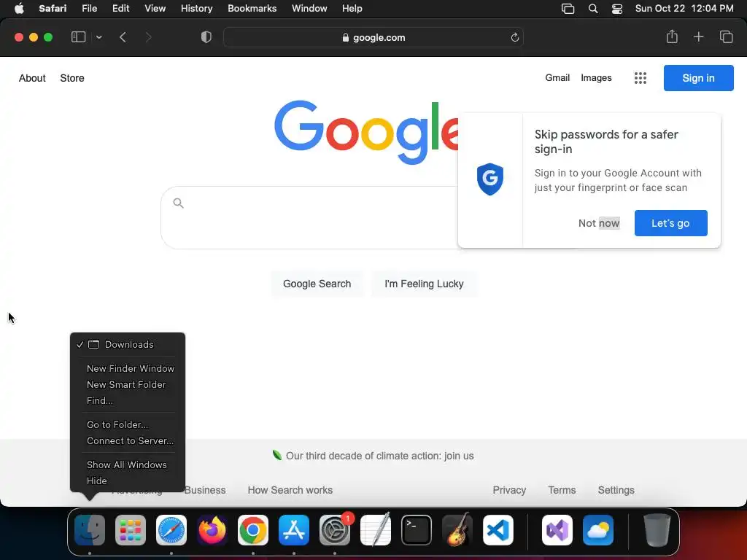
Task: Choose New Smart Folder
Action: [x=128, y=385]
